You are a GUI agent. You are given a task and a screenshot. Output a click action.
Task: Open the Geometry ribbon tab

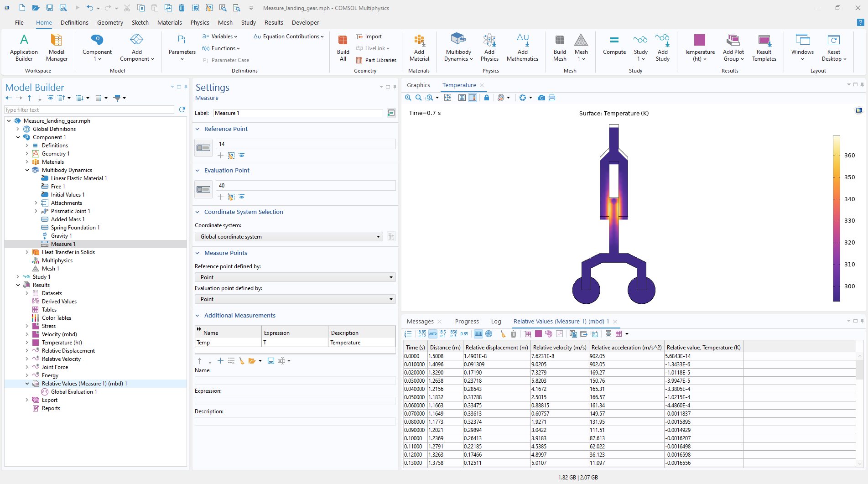point(110,22)
